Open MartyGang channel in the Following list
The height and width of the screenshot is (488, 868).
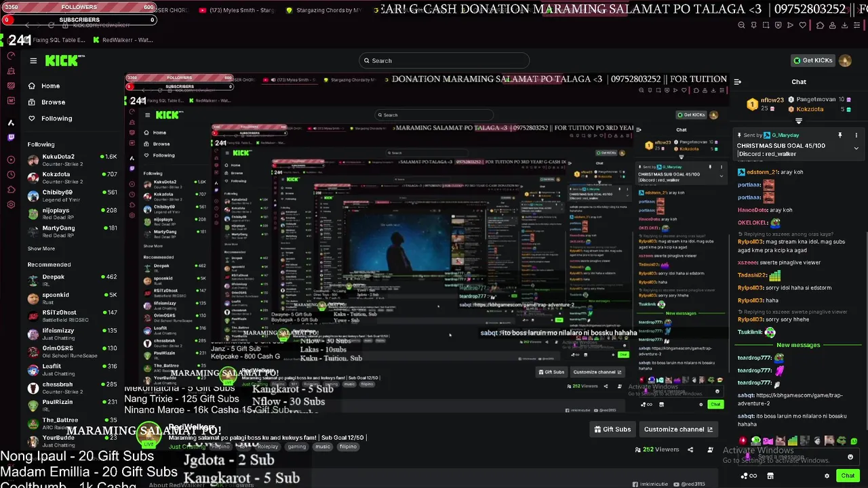(x=73, y=231)
